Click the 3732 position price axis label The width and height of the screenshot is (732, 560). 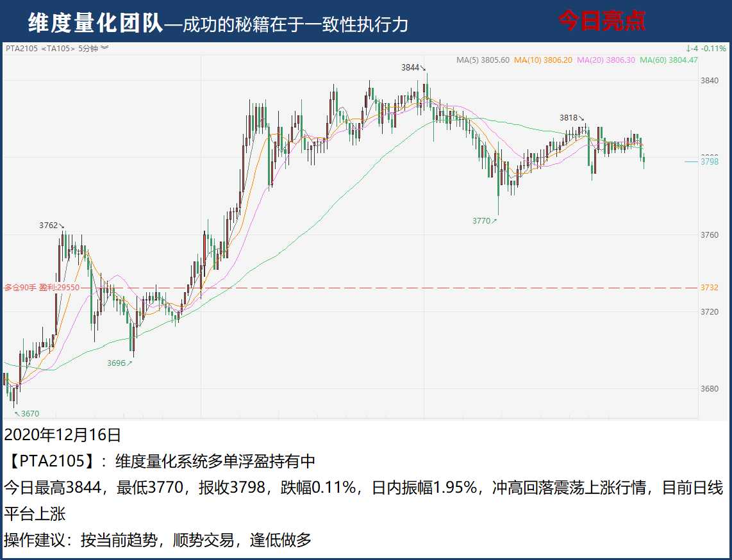click(x=709, y=288)
